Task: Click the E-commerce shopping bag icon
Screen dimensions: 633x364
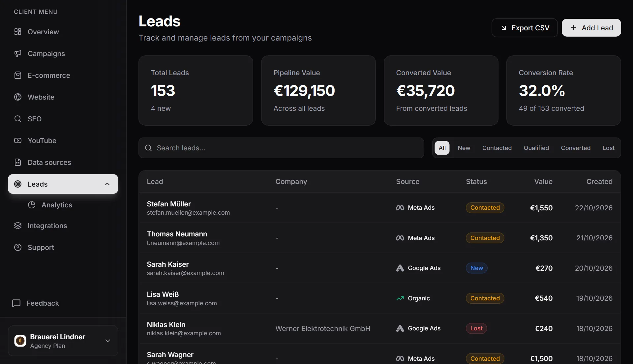Action: point(18,75)
